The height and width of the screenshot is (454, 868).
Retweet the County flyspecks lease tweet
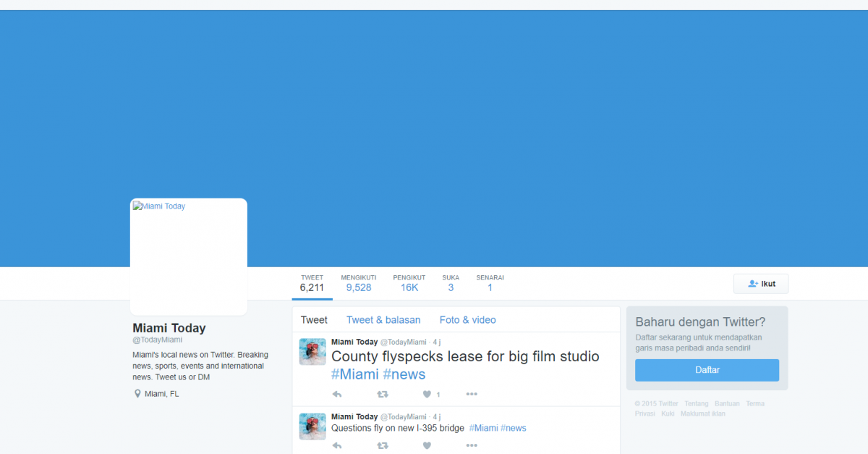383,395
